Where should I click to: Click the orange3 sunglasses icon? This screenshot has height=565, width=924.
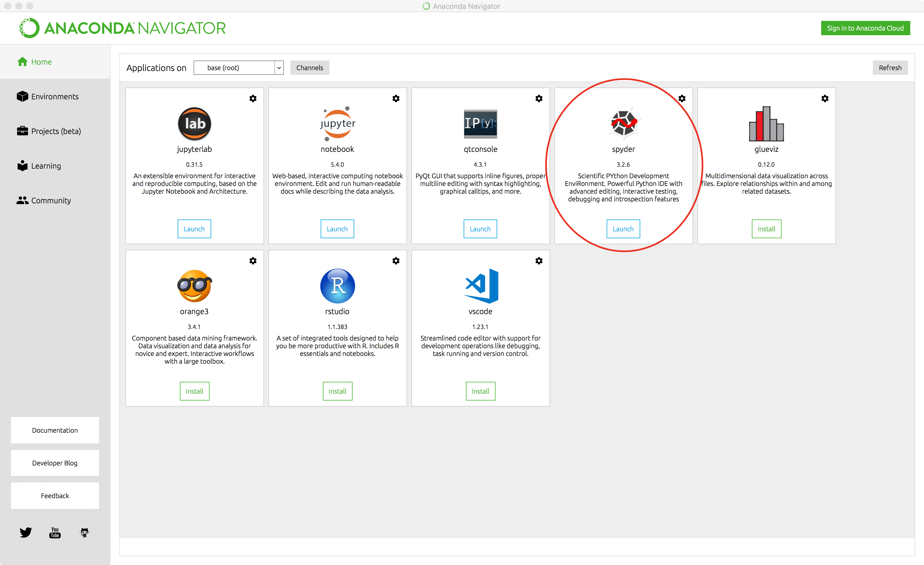coord(194,286)
